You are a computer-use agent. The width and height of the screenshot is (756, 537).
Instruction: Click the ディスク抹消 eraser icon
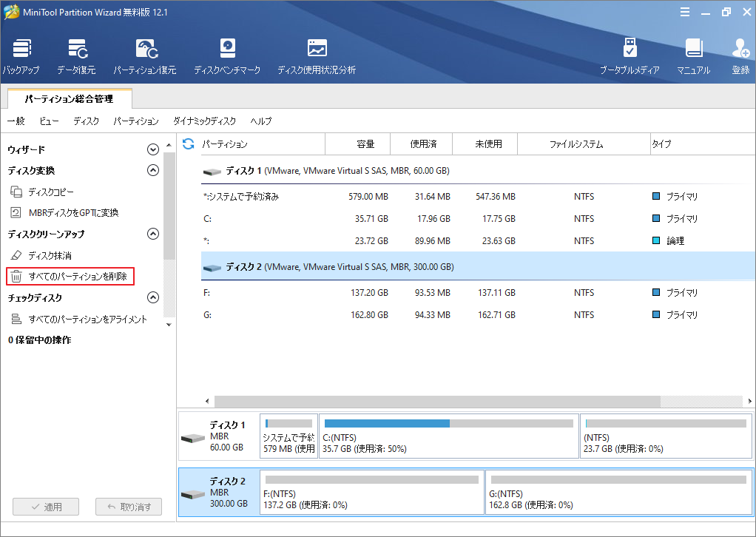pos(16,255)
